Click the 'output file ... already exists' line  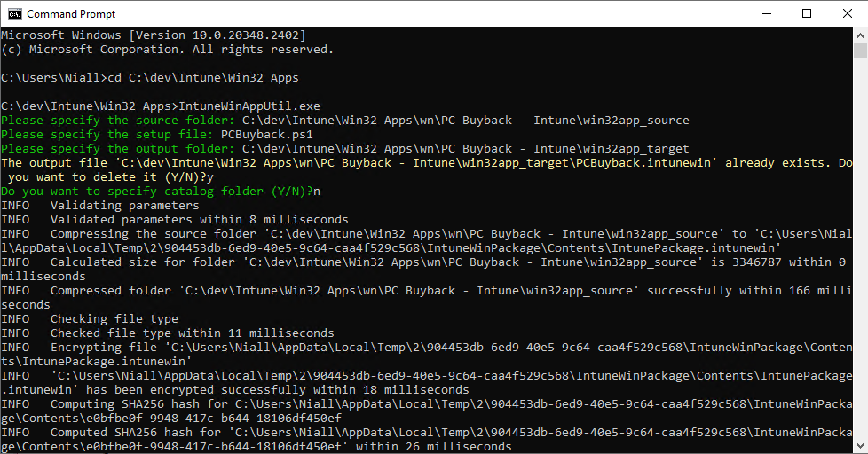click(426, 163)
